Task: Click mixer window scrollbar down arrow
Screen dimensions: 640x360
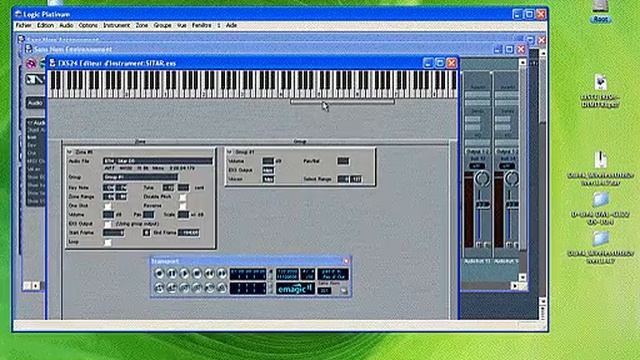Action: [x=522, y=278]
